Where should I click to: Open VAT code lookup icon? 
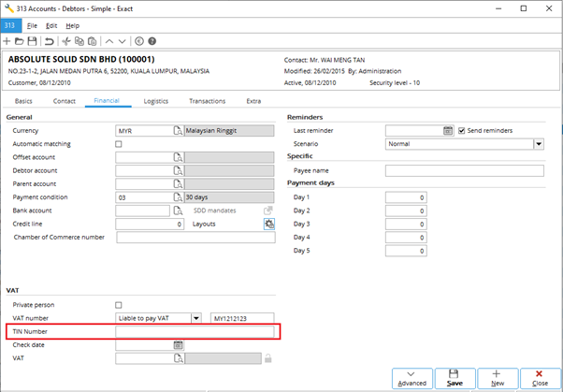click(x=178, y=358)
